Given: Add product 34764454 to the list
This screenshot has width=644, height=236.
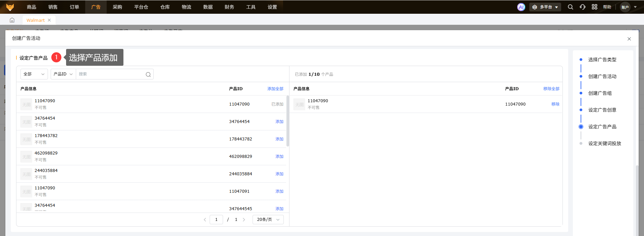Looking at the screenshot, I should pos(279,122).
